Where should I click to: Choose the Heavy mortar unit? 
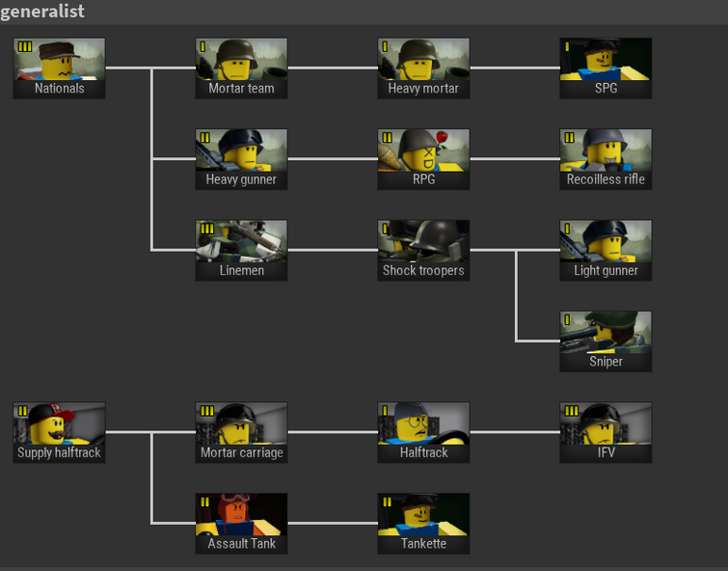423,68
